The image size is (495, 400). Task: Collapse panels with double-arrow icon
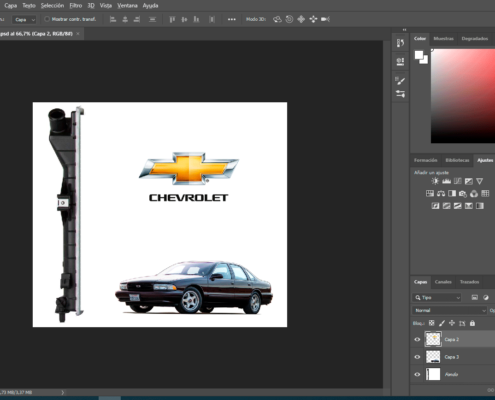tap(404, 30)
